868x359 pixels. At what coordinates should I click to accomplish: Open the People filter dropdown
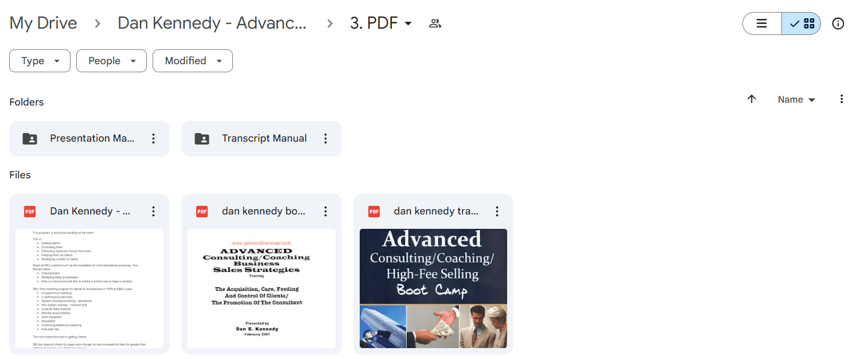(111, 61)
